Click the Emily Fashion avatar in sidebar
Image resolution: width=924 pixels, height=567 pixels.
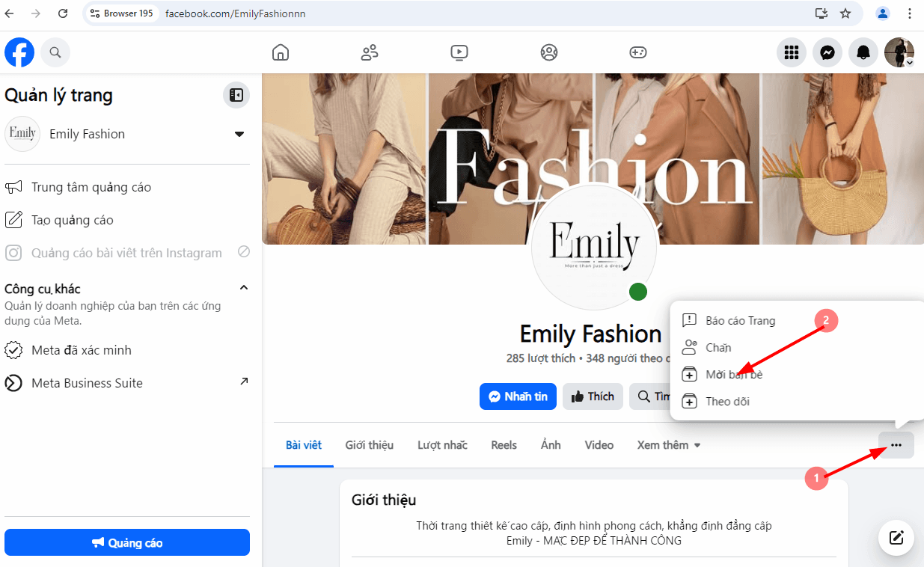(22, 134)
